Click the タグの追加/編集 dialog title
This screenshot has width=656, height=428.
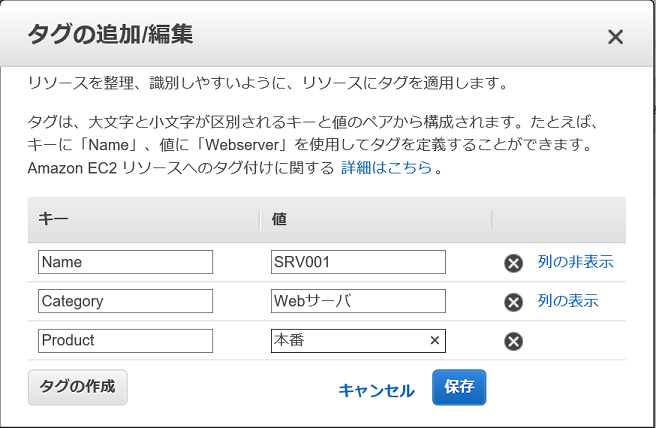point(110,34)
